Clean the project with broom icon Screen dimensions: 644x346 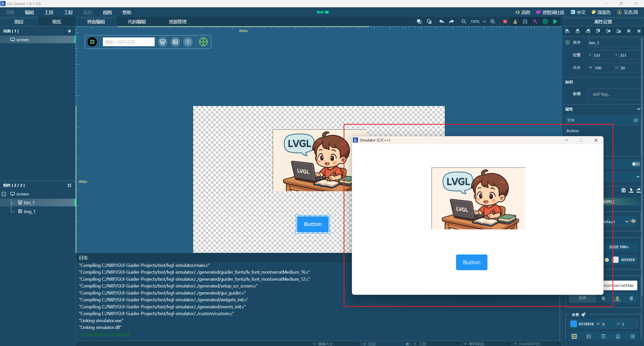coord(515,22)
